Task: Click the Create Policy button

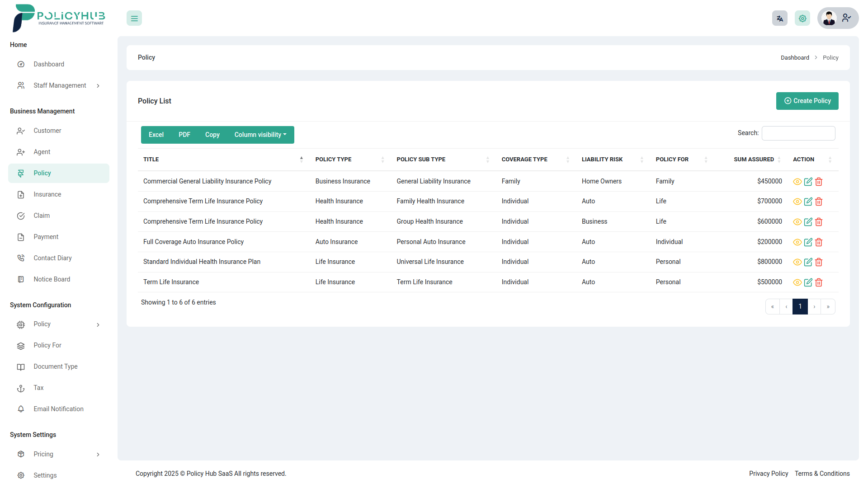Action: tap(807, 101)
